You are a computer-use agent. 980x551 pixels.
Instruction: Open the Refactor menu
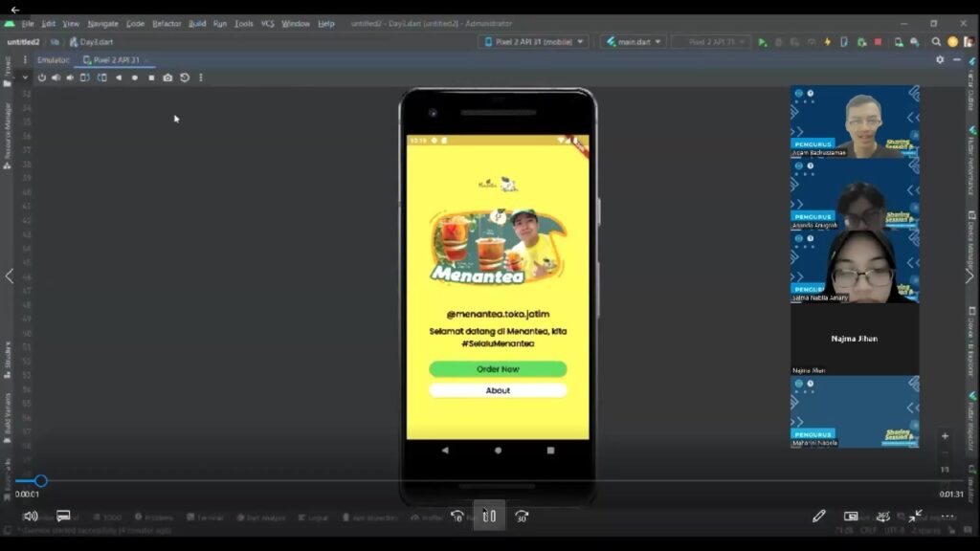pos(167,23)
